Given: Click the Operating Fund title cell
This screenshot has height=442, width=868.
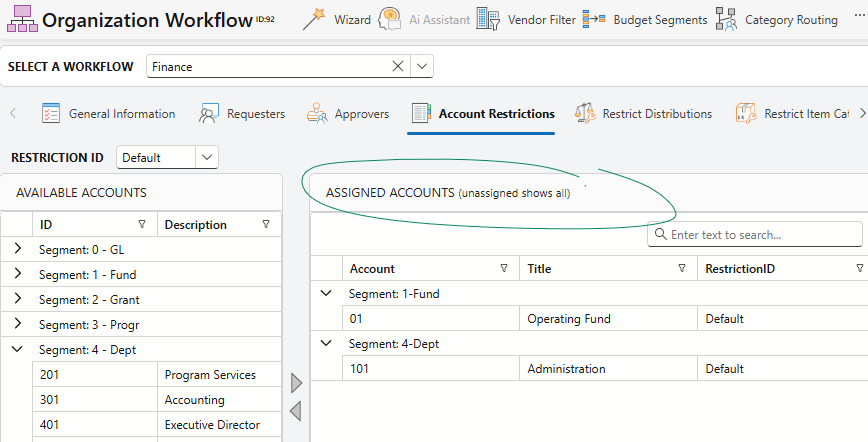Looking at the screenshot, I should 608,318.
